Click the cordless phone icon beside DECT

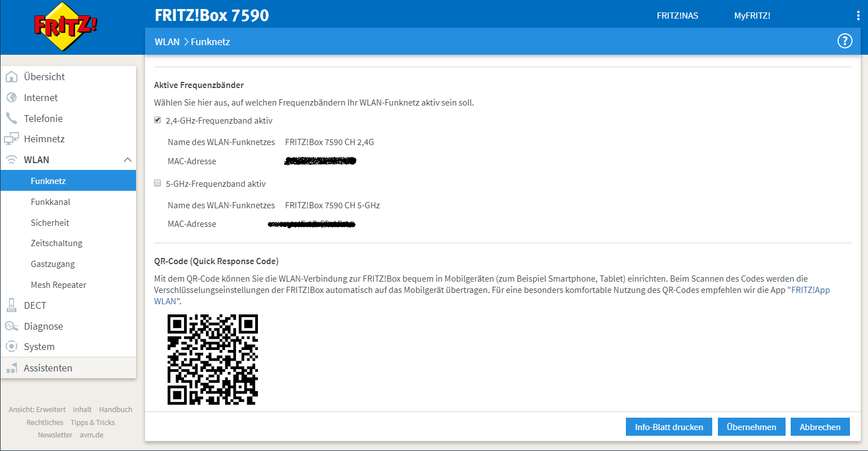pyautogui.click(x=11, y=305)
